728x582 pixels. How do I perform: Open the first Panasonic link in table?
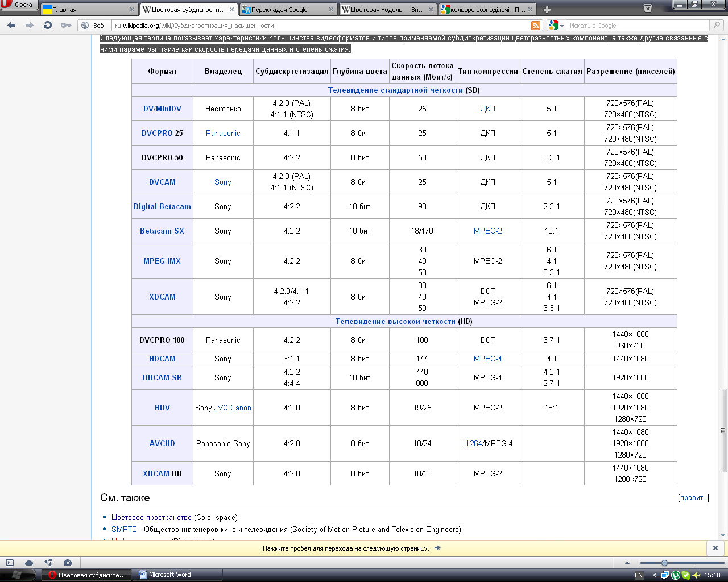click(x=223, y=133)
